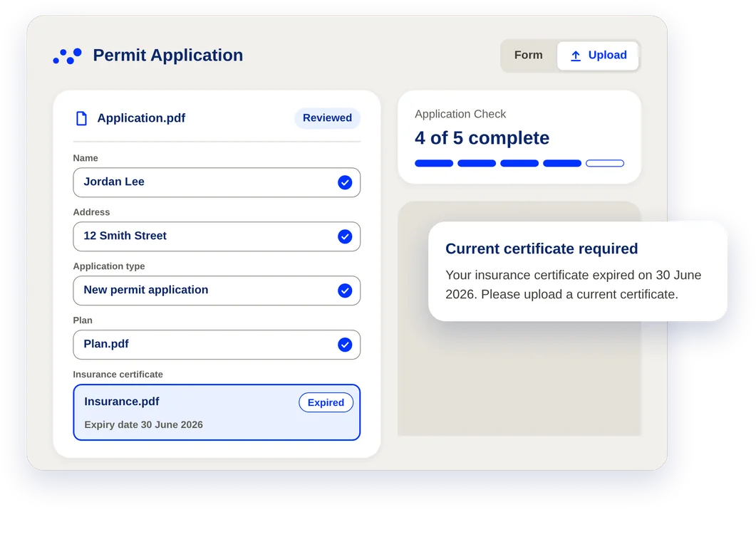Click the Reviewed status badge
Image resolution: width=756 pixels, height=539 pixels.
327,118
